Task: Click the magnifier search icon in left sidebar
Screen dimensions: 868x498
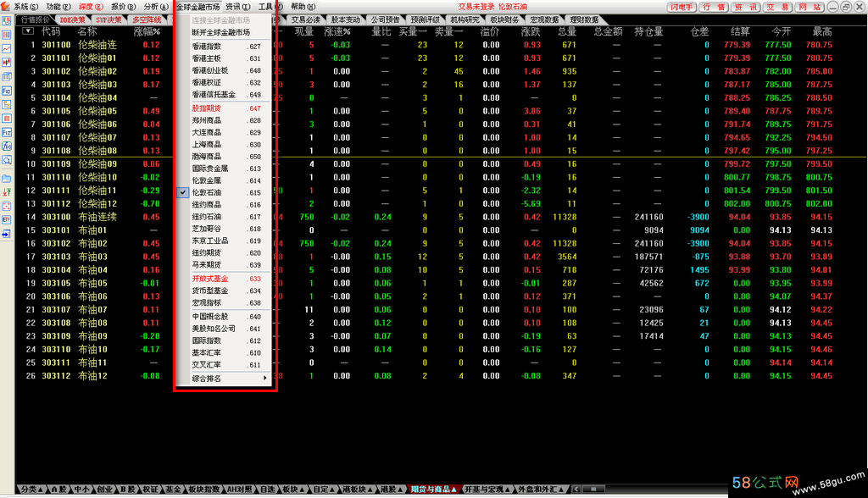Action: 7,160
